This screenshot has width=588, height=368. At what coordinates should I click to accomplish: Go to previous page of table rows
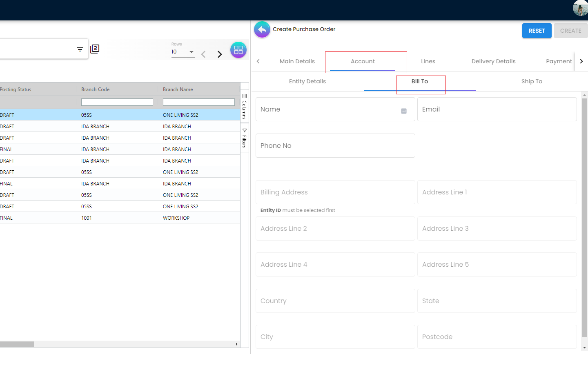pyautogui.click(x=203, y=54)
